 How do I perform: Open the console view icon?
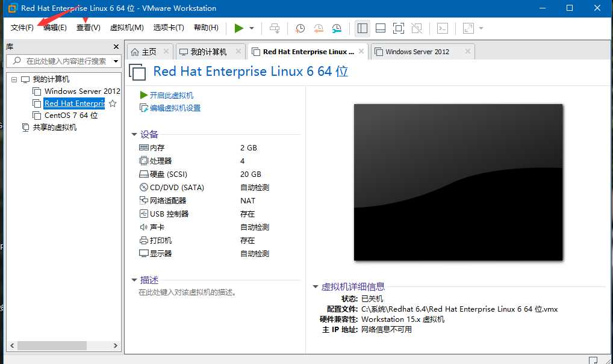coord(442,28)
